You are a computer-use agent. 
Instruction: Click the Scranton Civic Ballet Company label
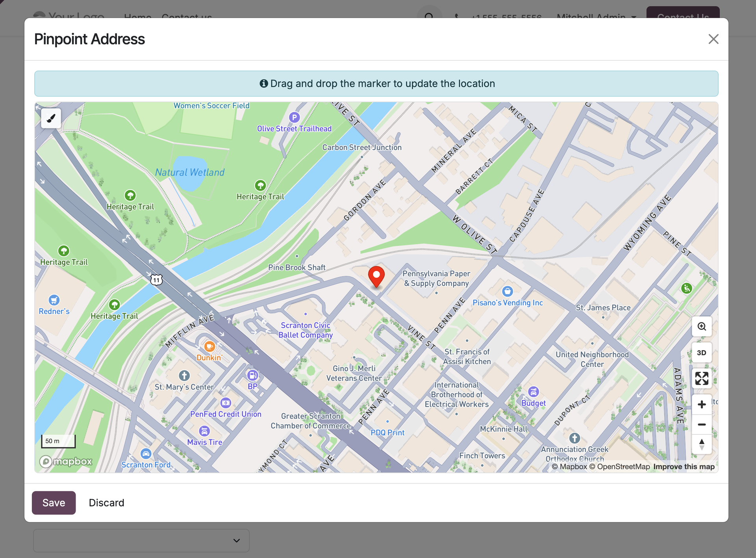(306, 330)
